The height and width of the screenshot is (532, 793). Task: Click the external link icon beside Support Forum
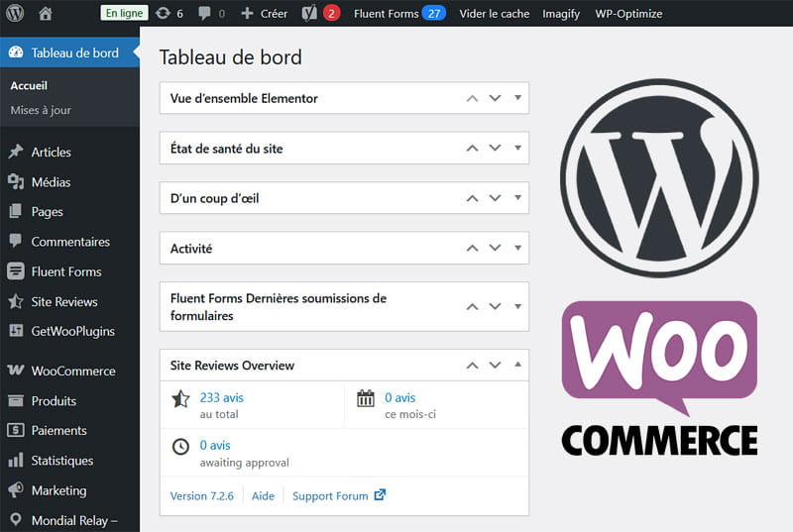380,495
